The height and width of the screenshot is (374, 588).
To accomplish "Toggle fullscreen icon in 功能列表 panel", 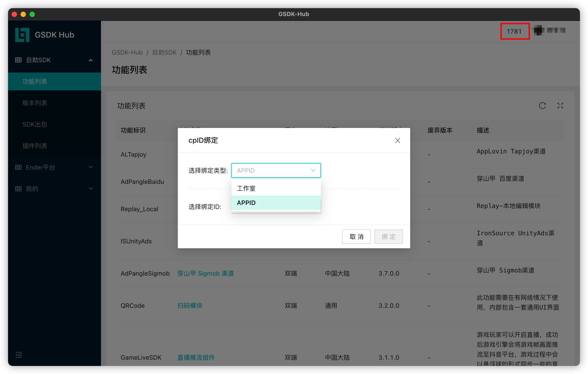I will pyautogui.click(x=560, y=106).
